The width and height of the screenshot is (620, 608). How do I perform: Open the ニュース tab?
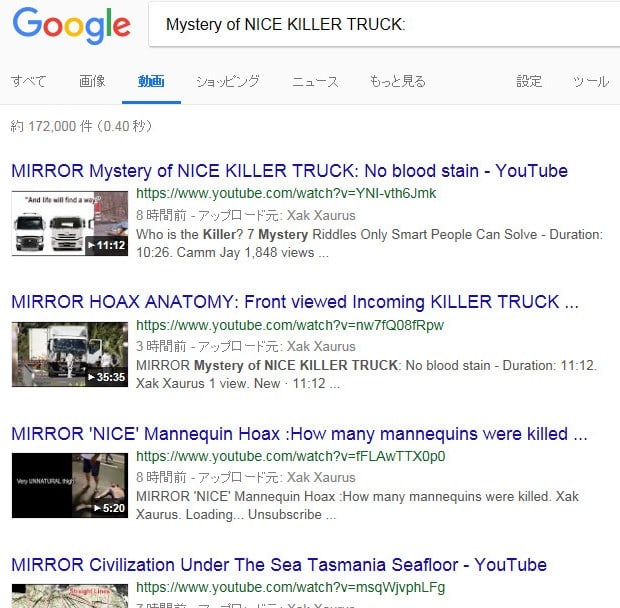(x=315, y=81)
